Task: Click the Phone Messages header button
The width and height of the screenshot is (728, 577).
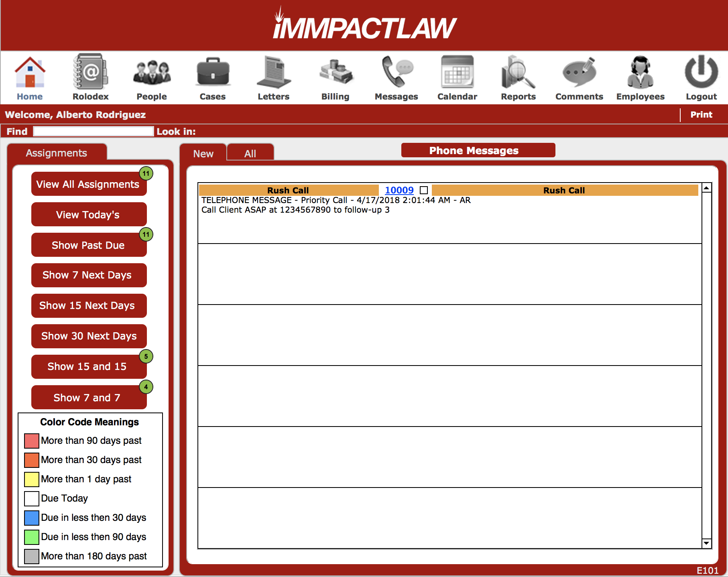Action: 478,150
